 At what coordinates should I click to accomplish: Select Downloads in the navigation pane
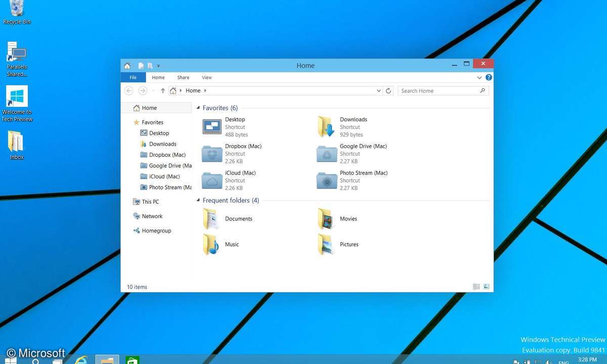click(x=158, y=144)
